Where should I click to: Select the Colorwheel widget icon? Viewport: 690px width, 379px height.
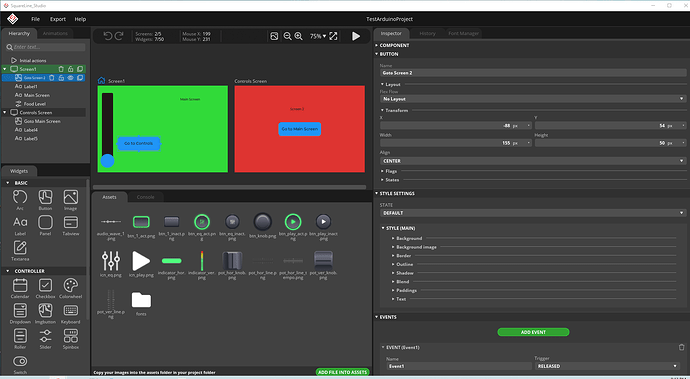70,289
